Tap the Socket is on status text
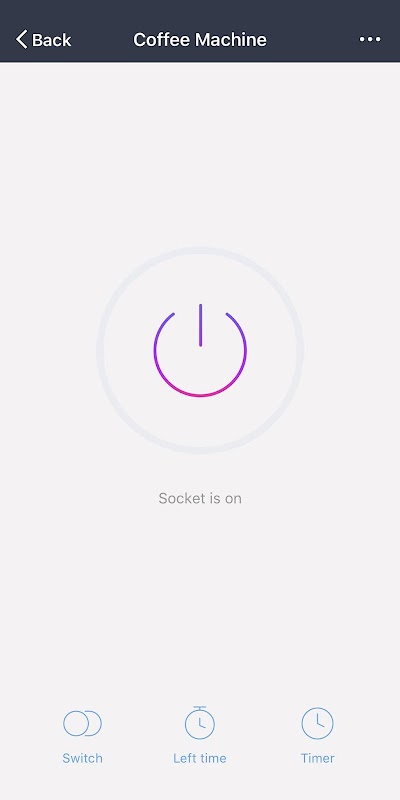Viewport: 400px width, 800px height. tap(200, 498)
